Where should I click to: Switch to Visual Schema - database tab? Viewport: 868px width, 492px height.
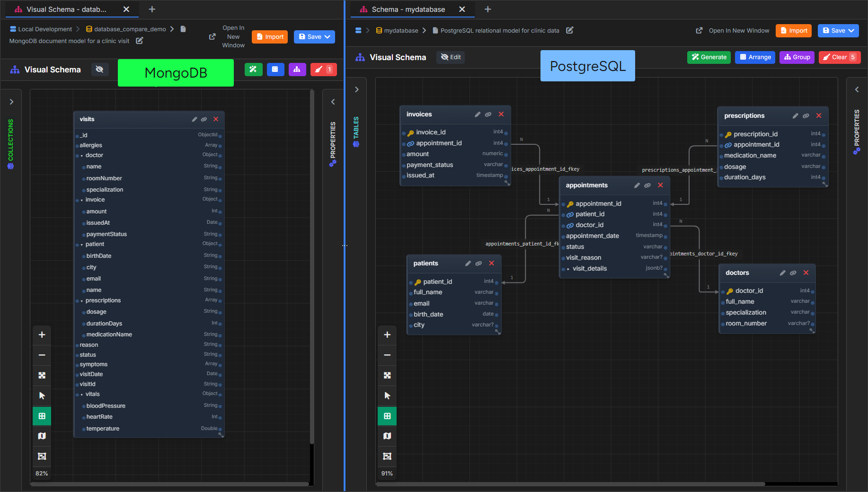pos(66,9)
